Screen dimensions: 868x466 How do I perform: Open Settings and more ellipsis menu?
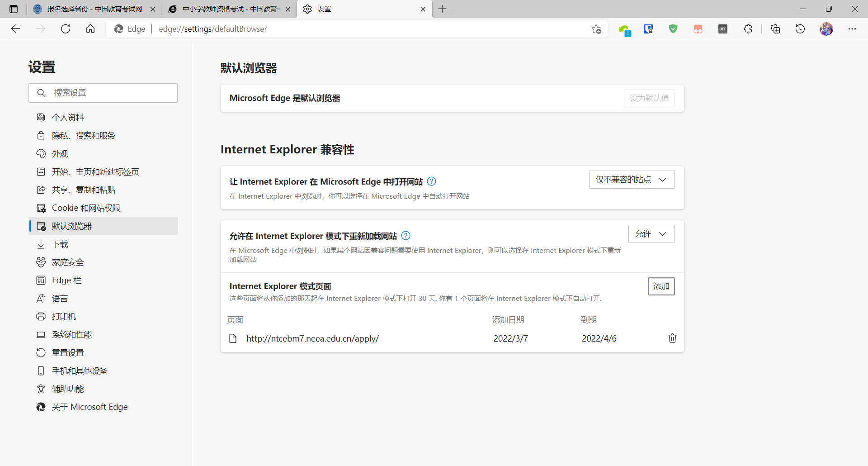852,29
